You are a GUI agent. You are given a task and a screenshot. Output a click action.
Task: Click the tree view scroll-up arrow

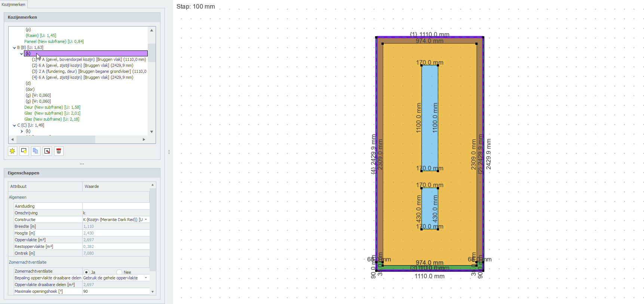click(151, 30)
